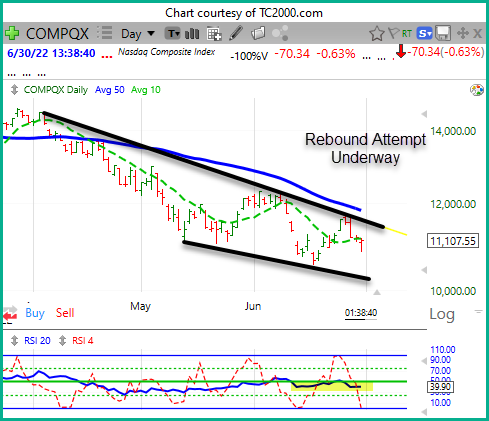Click the star favorite icon
The image size is (489, 421).
pos(377,33)
